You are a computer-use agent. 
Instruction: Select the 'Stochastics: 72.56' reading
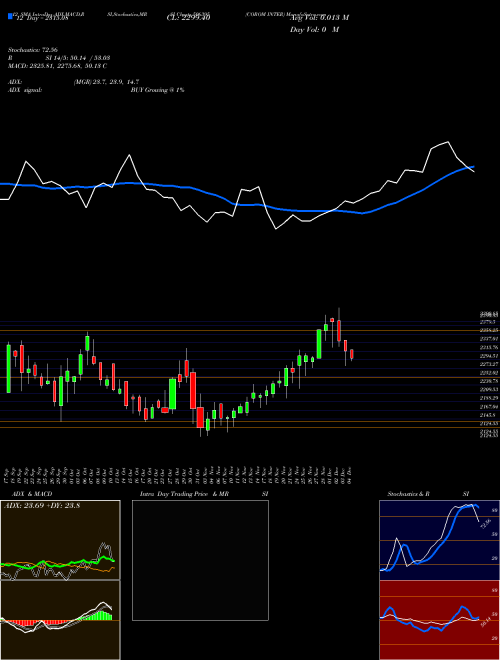tap(33, 50)
